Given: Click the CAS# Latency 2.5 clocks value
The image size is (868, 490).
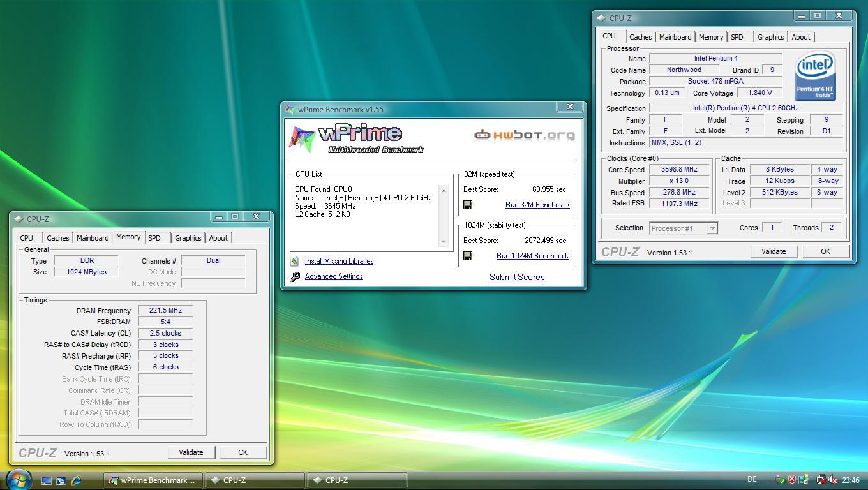Looking at the screenshot, I should pyautogui.click(x=165, y=333).
